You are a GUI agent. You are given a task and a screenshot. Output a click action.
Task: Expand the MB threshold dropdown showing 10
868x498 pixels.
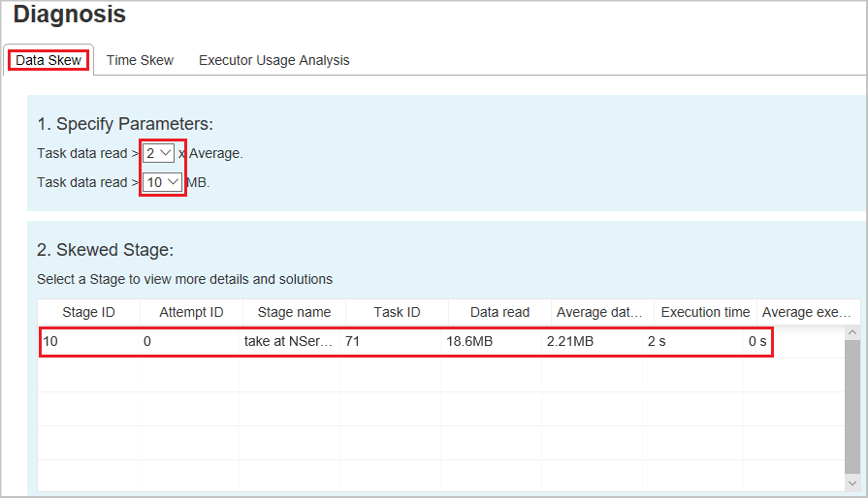pyautogui.click(x=162, y=182)
